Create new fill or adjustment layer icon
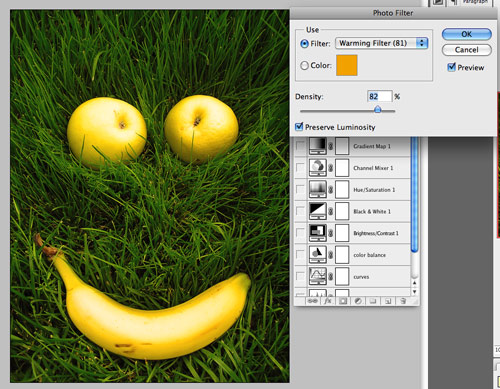 click(358, 301)
